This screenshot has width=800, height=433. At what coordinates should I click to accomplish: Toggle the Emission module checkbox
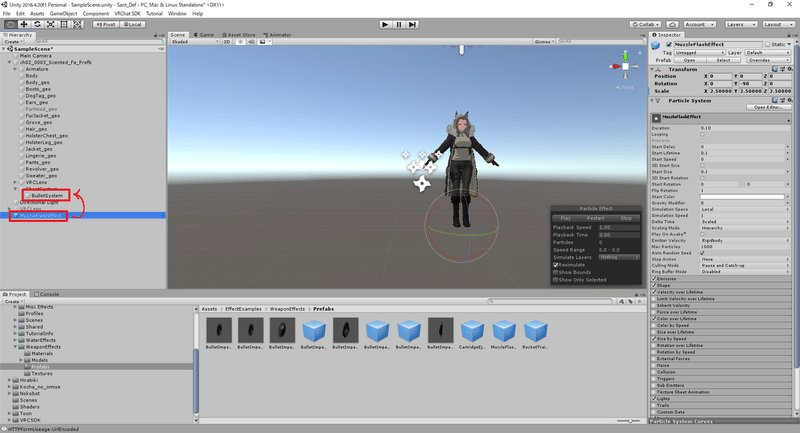tap(654, 279)
